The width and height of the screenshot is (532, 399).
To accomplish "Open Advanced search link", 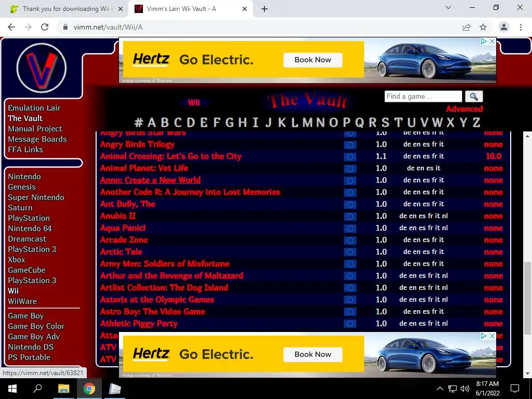I will click(464, 109).
